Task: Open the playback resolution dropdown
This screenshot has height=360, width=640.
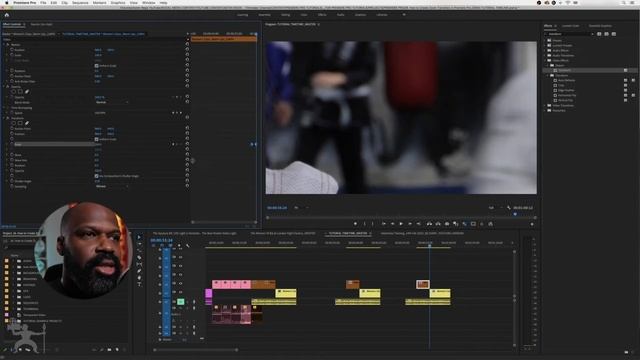Action: [x=495, y=208]
